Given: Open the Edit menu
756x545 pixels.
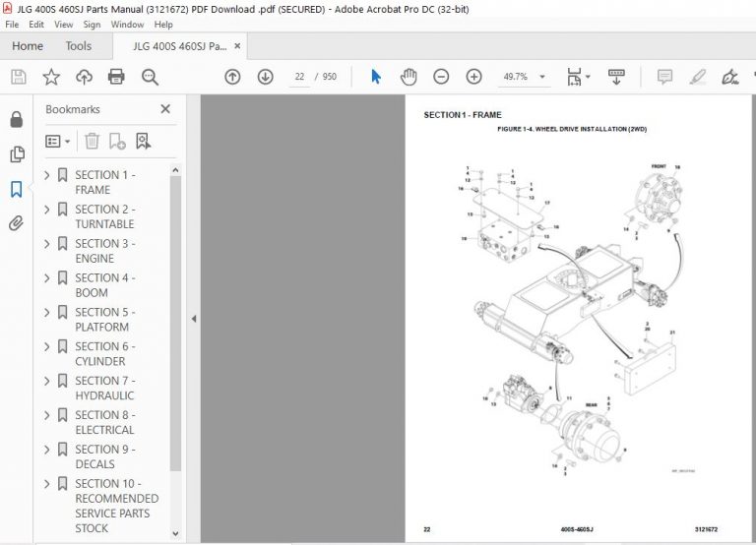Looking at the screenshot, I should [x=36, y=24].
